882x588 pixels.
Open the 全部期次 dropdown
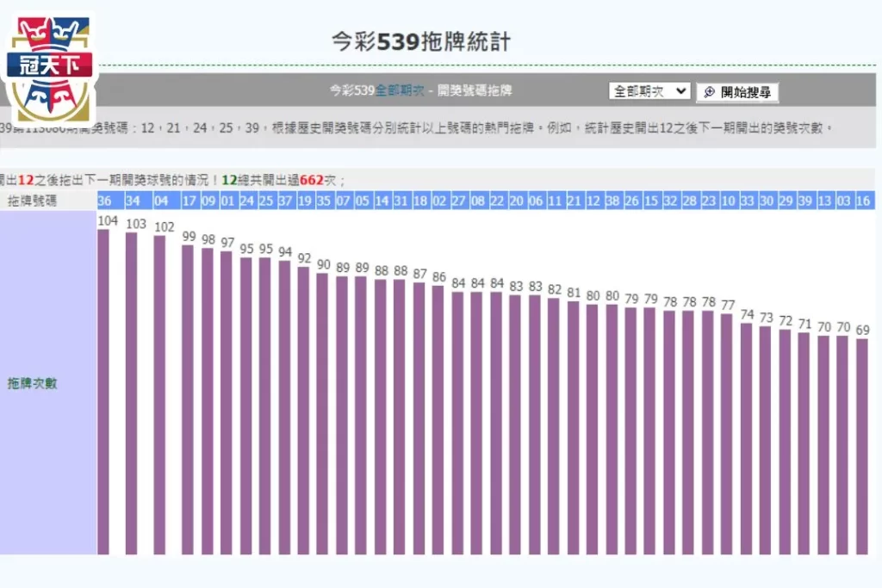(x=649, y=91)
